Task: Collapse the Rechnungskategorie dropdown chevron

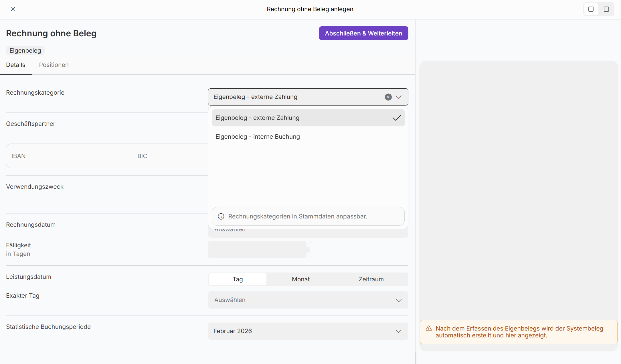Action: 399,97
